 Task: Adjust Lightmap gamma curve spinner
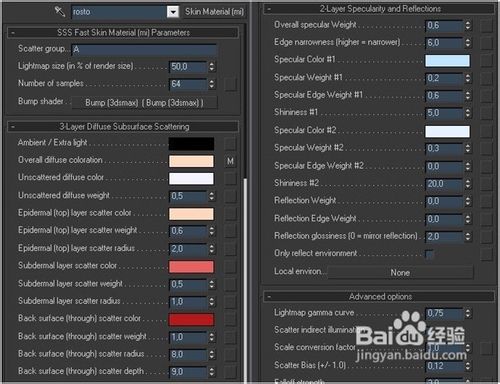pos(468,313)
